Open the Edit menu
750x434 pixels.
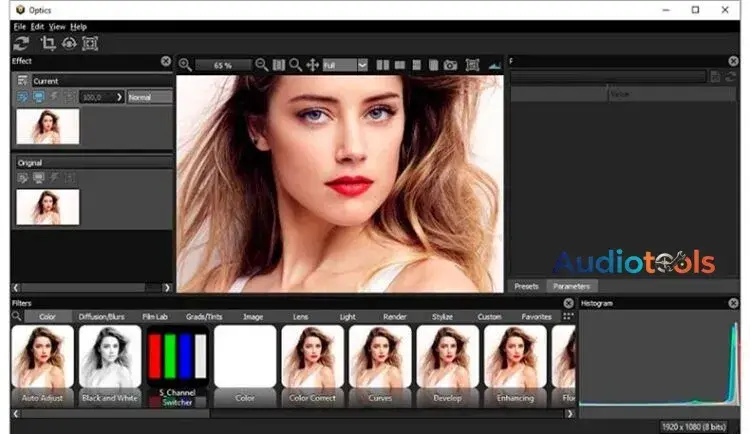point(37,26)
